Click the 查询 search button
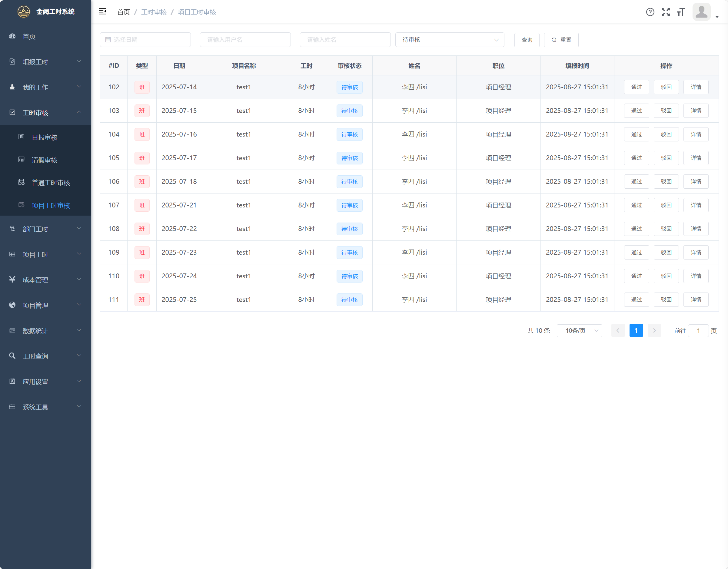Image resolution: width=728 pixels, height=569 pixels. (x=526, y=40)
